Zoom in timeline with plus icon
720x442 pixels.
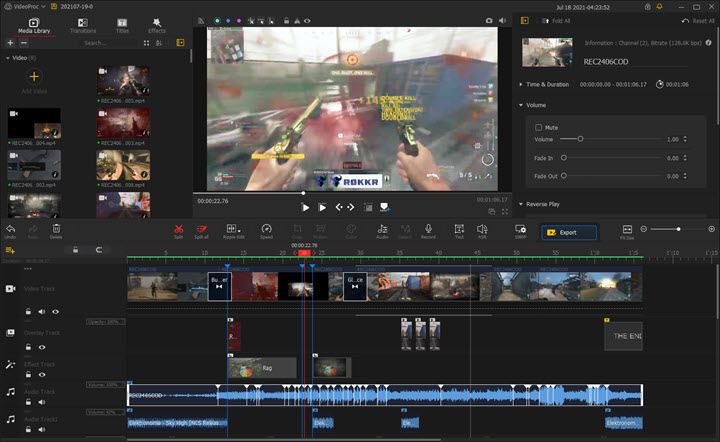click(x=711, y=229)
